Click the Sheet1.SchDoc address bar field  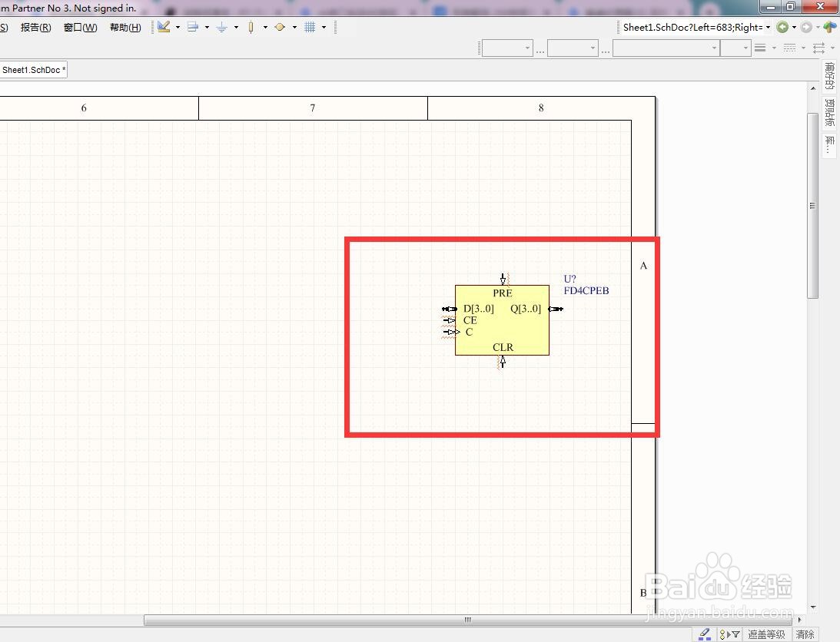(x=692, y=28)
